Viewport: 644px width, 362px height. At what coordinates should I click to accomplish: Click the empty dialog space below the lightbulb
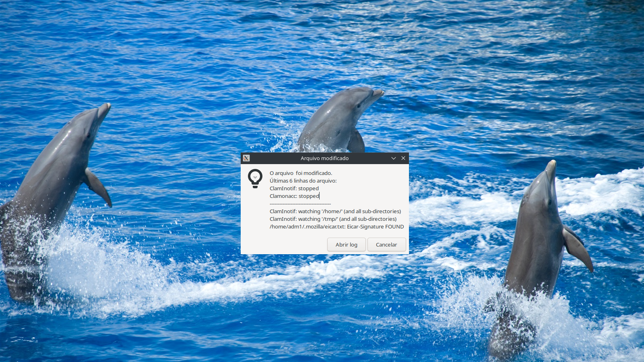coord(255,217)
